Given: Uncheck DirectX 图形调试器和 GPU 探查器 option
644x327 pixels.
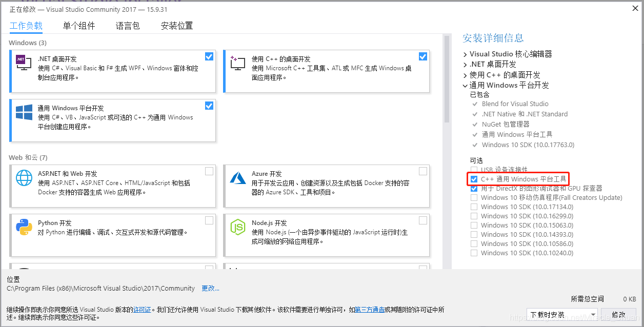Looking at the screenshot, I should pyautogui.click(x=474, y=189).
